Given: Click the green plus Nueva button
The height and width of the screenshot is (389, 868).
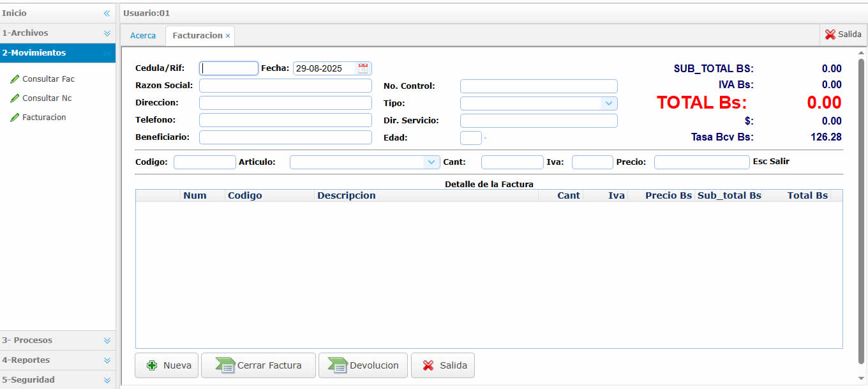Looking at the screenshot, I should point(167,365).
